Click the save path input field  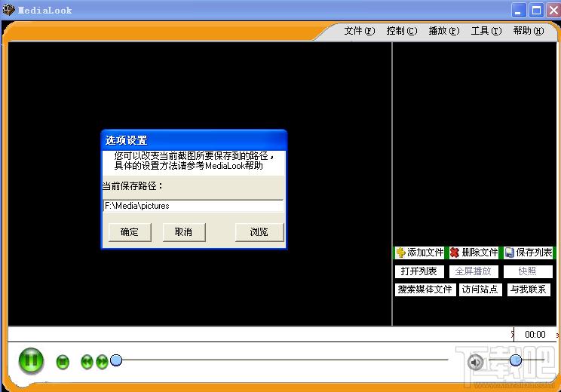tap(193, 206)
